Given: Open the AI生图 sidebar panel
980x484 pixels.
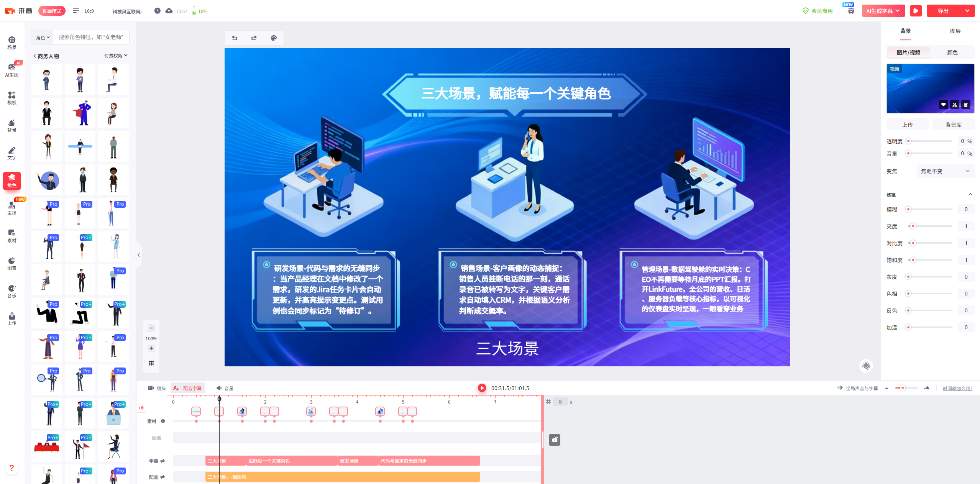Looking at the screenshot, I should coord(12,70).
